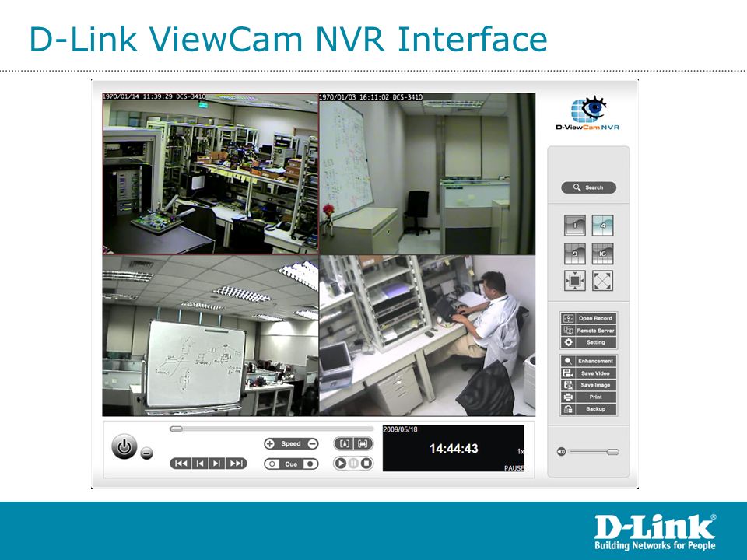This screenshot has width=747, height=560.
Task: Click the PAUSE status text
Action: click(x=514, y=468)
